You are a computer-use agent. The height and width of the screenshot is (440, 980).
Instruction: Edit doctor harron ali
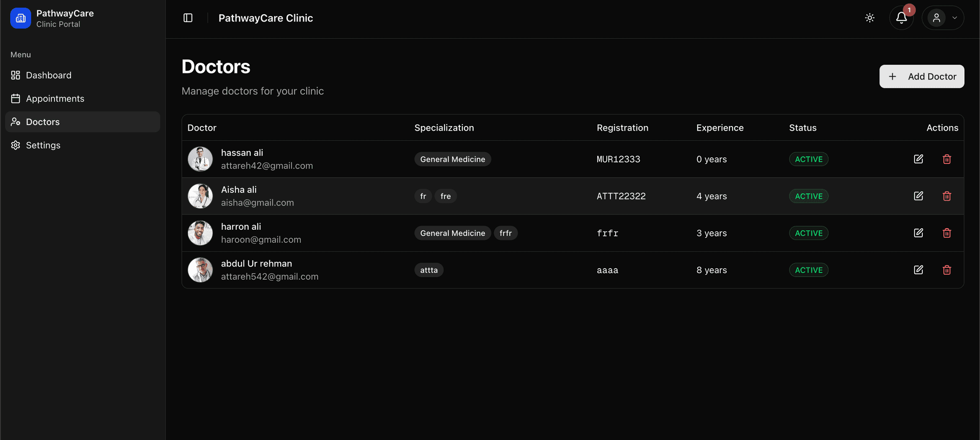tap(918, 233)
